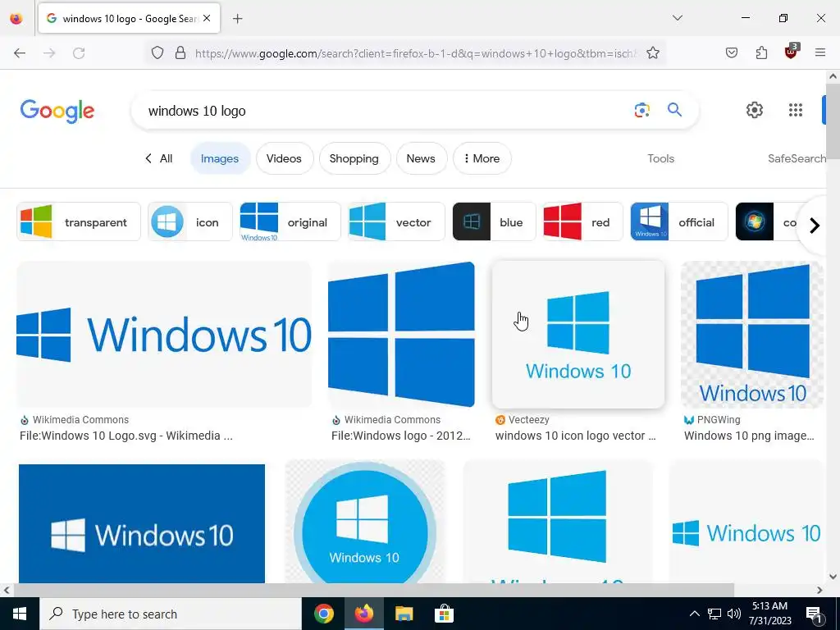840x630 pixels.
Task: Open Microsoft Store from the taskbar
Action: pos(444,614)
